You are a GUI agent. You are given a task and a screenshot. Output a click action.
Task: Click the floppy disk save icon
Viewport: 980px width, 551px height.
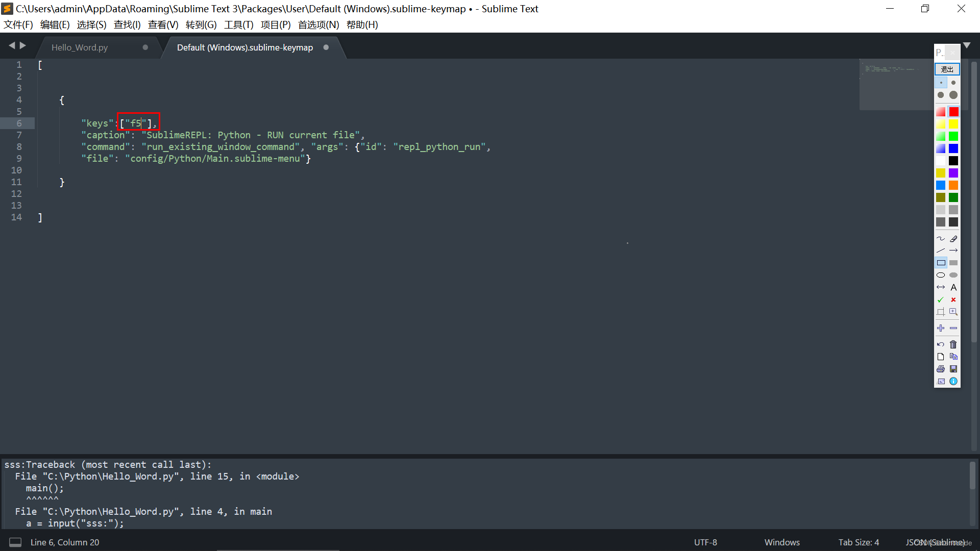(x=953, y=369)
